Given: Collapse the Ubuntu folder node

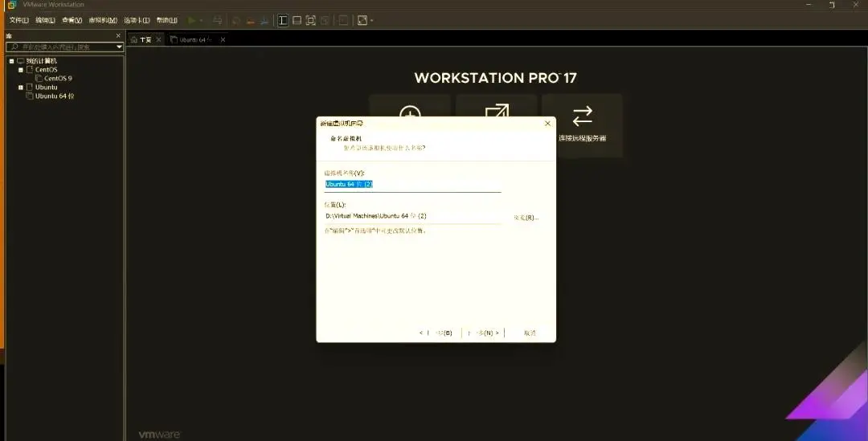Looking at the screenshot, I should point(21,88).
